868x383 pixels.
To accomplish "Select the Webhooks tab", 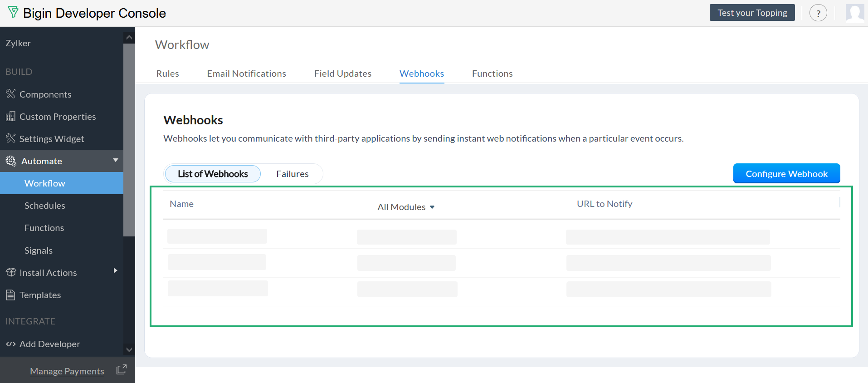I will click(x=421, y=74).
